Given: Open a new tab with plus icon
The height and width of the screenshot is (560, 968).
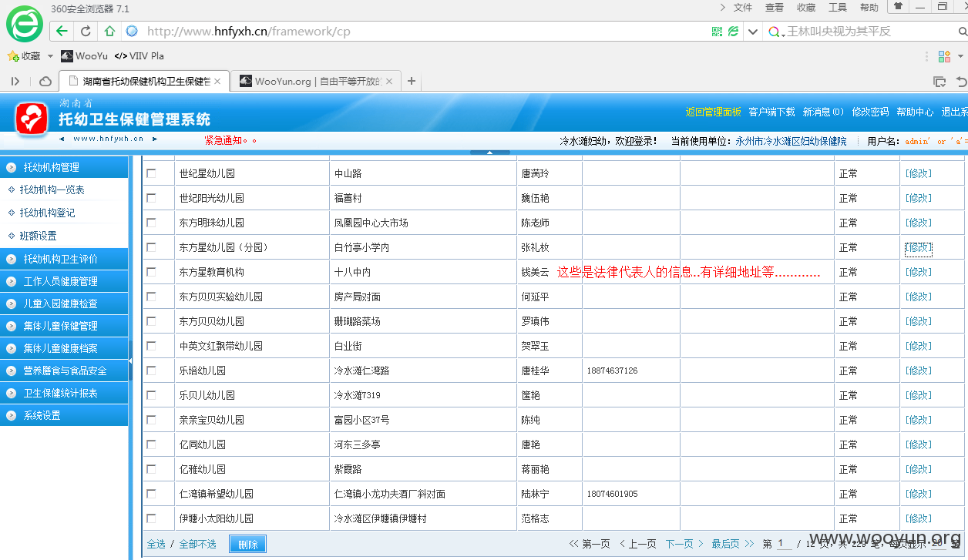Looking at the screenshot, I should [412, 81].
